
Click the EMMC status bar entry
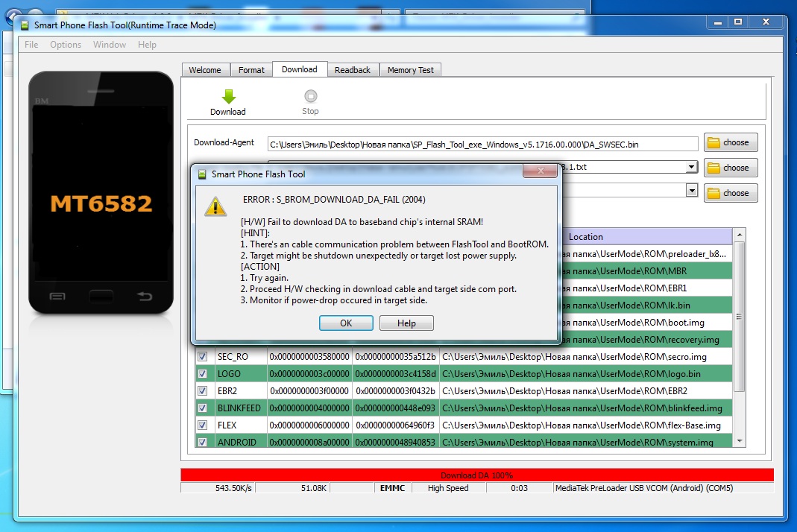(x=392, y=488)
